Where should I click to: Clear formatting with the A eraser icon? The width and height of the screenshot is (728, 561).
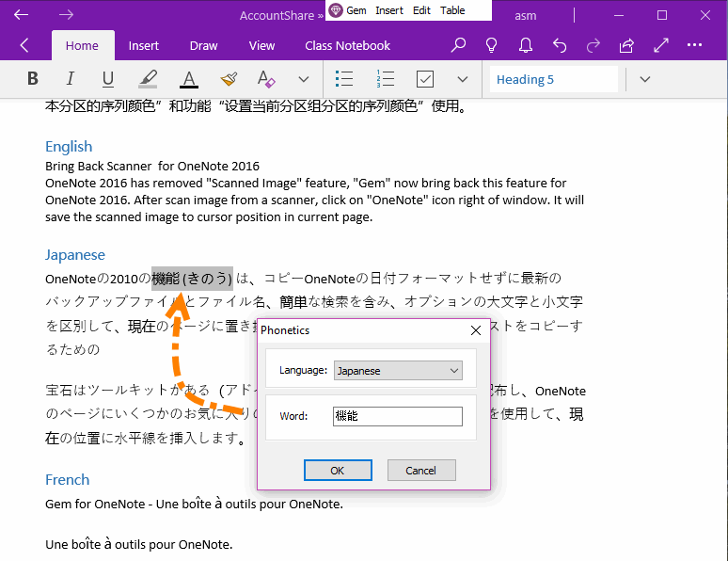[266, 78]
